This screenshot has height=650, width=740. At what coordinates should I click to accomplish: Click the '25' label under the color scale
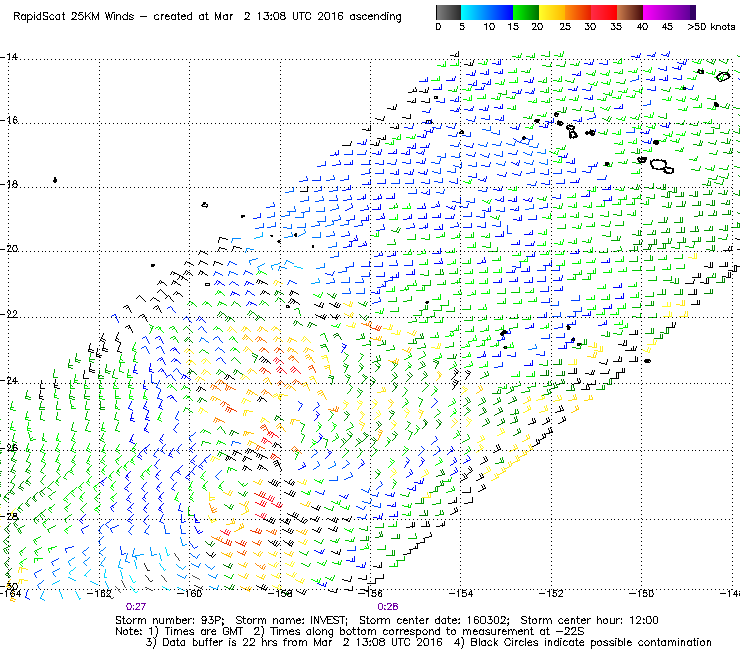coord(565,27)
